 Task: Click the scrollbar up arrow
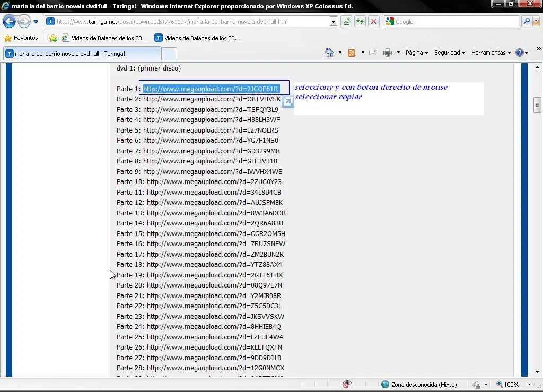coord(537,67)
